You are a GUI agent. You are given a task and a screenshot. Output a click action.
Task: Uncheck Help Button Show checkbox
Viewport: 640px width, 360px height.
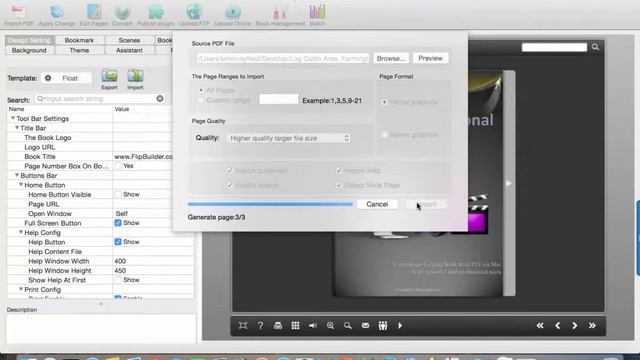[118, 242]
